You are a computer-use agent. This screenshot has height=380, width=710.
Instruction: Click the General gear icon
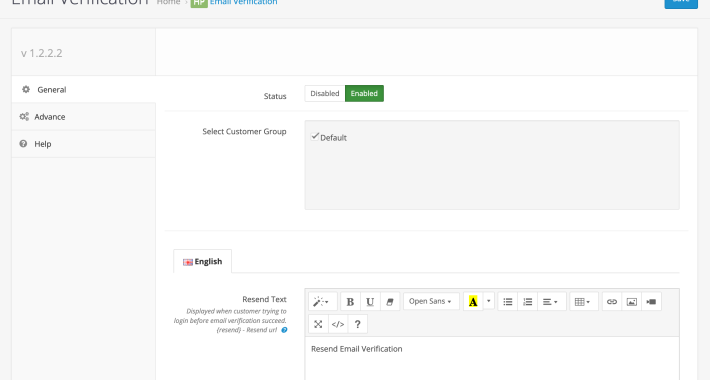(x=26, y=89)
